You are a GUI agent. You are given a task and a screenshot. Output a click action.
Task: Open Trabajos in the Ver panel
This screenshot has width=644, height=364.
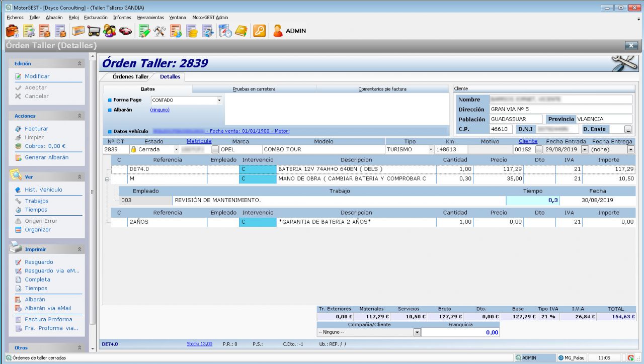pos(37,201)
